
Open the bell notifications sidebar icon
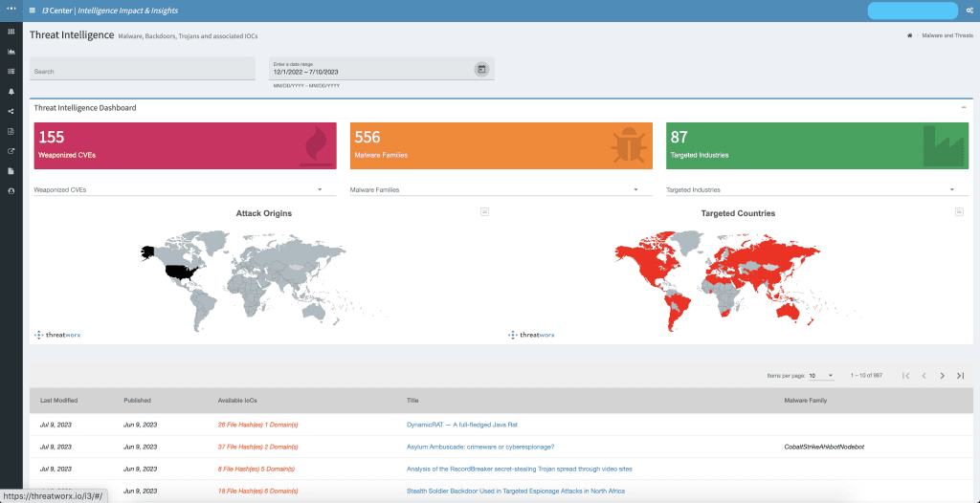pos(11,91)
